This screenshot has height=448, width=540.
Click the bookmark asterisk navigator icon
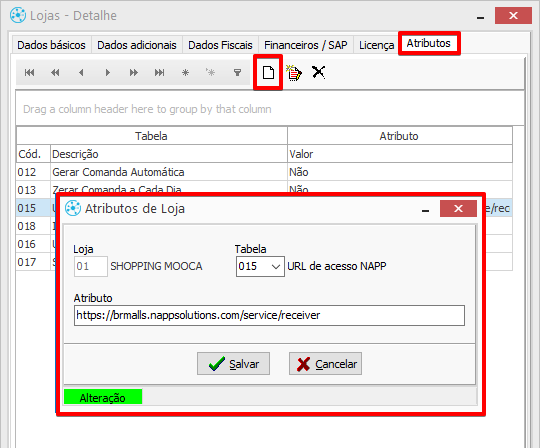[x=186, y=73]
